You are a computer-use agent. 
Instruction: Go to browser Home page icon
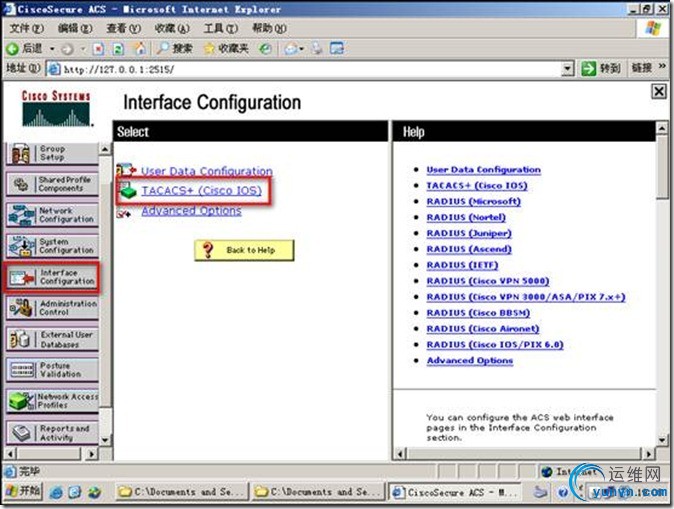140,49
